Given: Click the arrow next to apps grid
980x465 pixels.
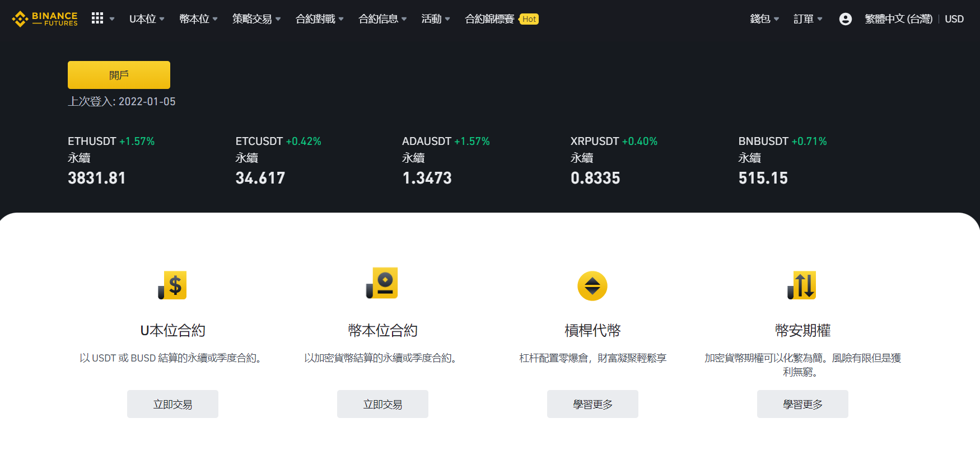Looking at the screenshot, I should pyautogui.click(x=112, y=19).
